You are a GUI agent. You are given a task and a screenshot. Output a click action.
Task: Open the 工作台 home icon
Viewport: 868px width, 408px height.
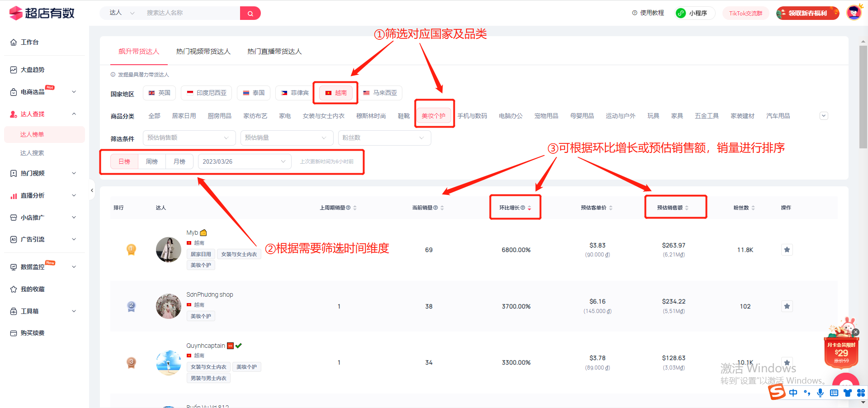(14, 42)
